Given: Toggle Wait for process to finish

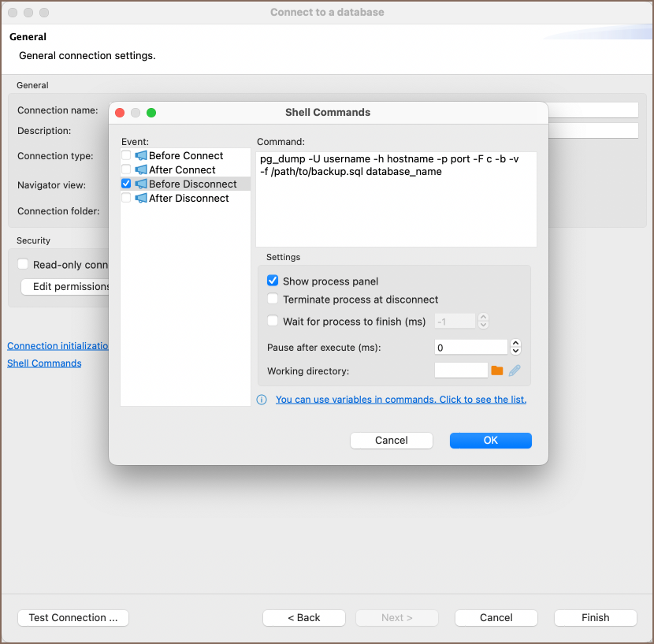Looking at the screenshot, I should [273, 321].
